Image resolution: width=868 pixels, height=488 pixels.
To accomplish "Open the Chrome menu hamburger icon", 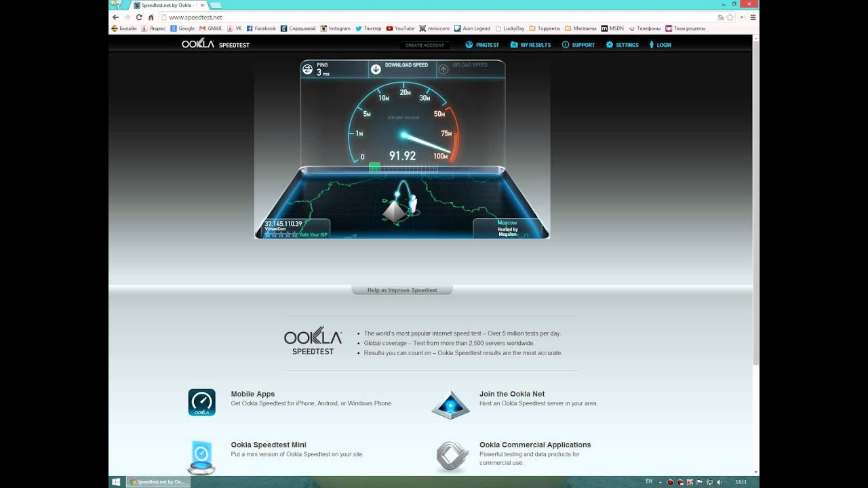I will (753, 17).
